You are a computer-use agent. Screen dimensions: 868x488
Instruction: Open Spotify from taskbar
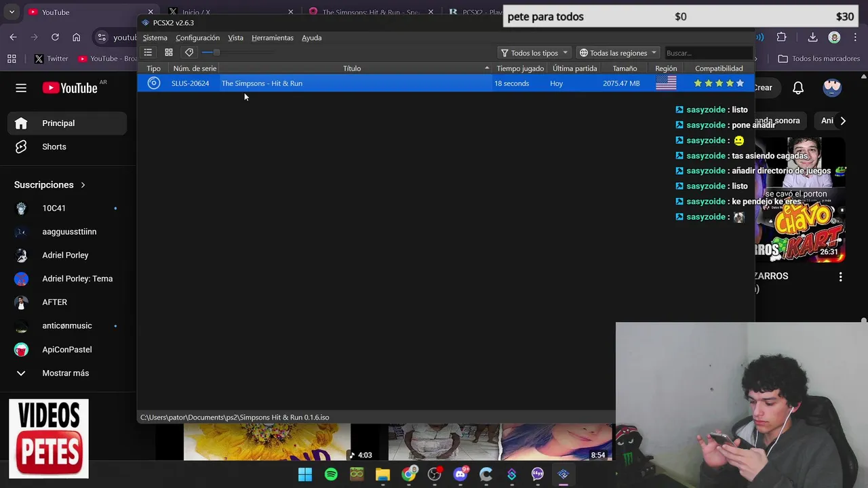click(x=331, y=474)
